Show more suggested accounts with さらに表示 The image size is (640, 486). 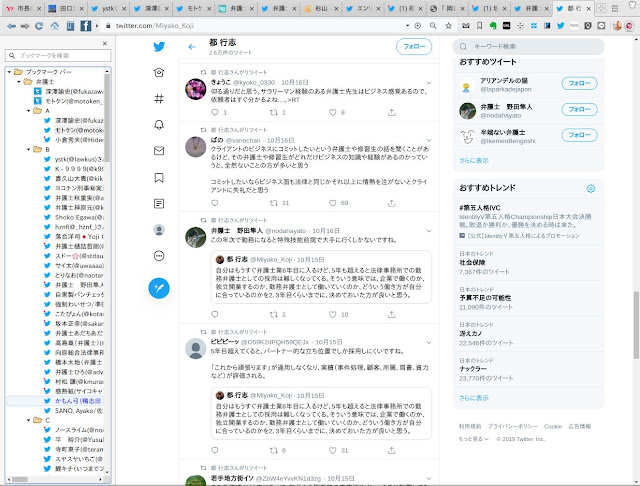pyautogui.click(x=473, y=161)
